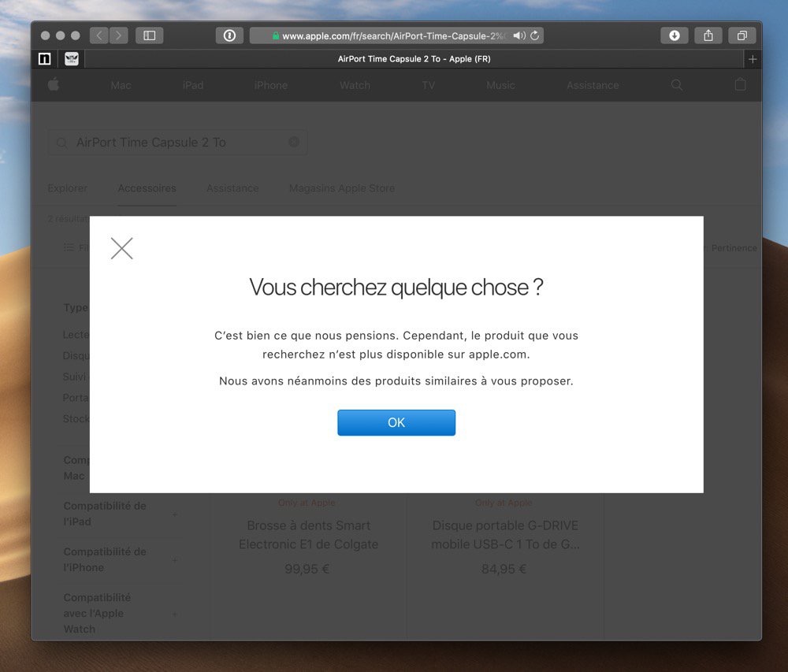Clear the search field with X icon
This screenshot has width=788, height=672.
[293, 142]
